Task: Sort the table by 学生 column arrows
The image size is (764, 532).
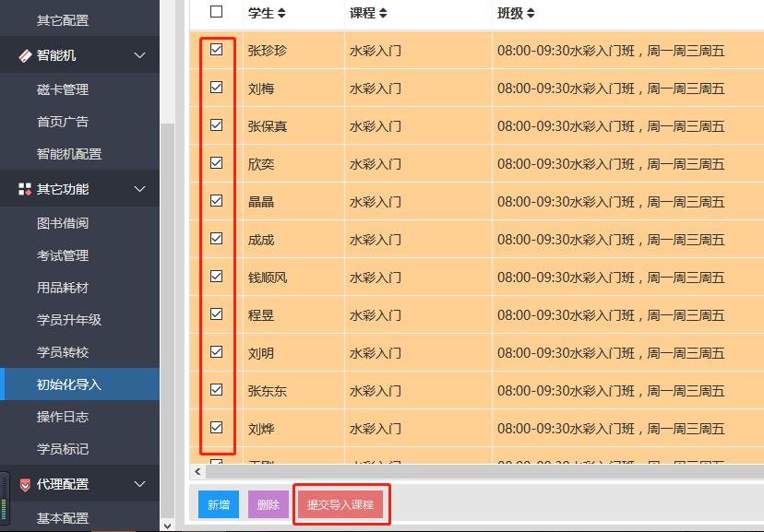Action: coord(281,13)
